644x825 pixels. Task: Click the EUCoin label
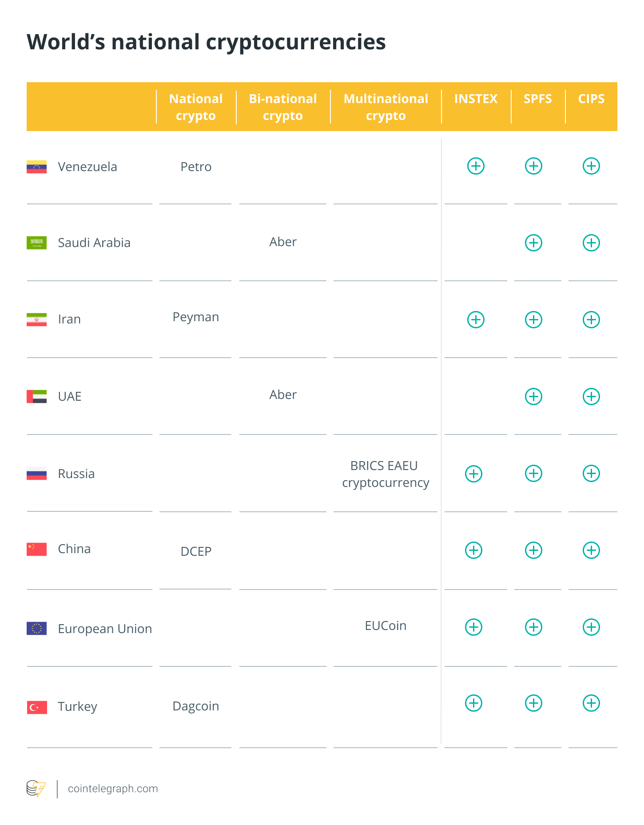[x=386, y=626]
